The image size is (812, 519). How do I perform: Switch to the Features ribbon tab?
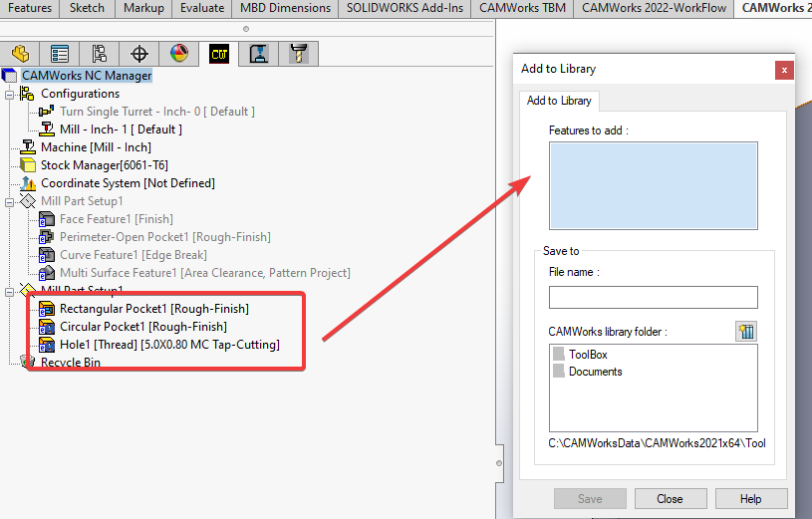[x=30, y=8]
